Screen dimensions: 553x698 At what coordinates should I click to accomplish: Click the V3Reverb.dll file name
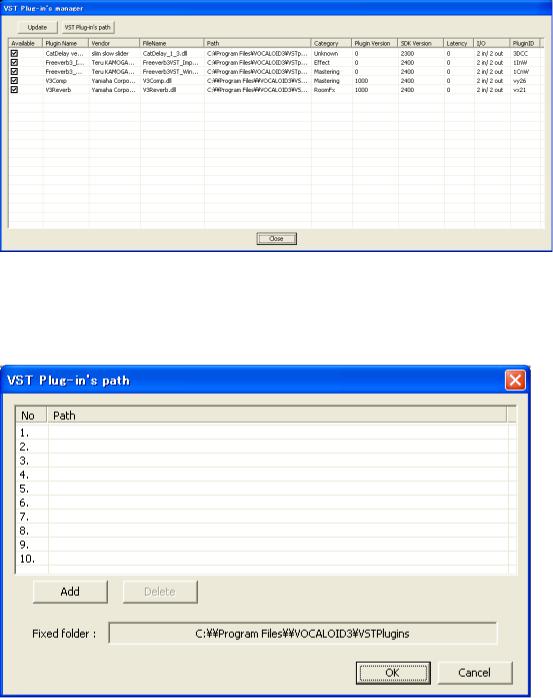pyautogui.click(x=159, y=90)
